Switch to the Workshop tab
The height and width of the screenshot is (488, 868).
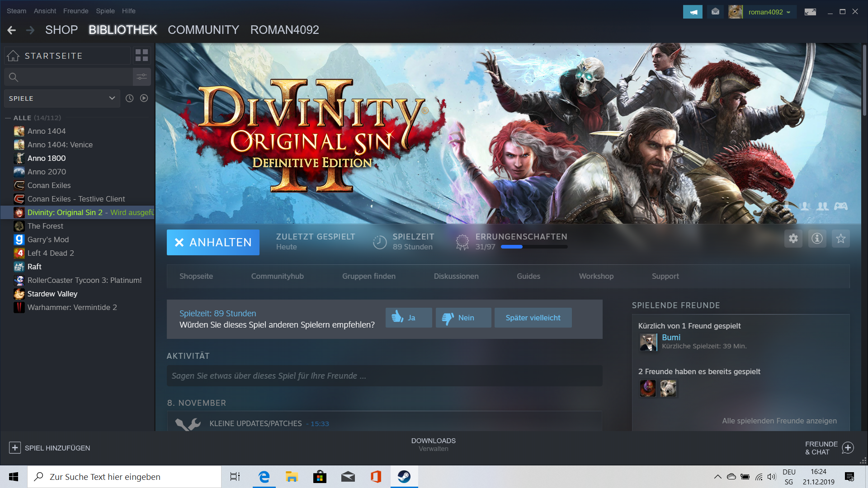(596, 276)
